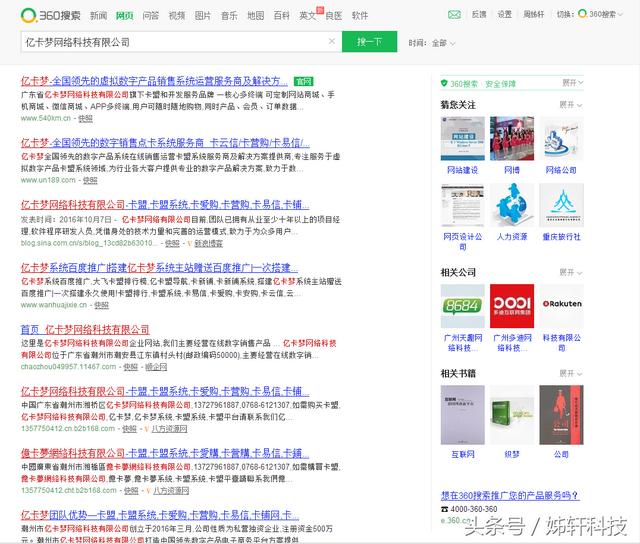Viewport: 640px width, 544px height.
Task: Click the 360搜索 安全保障 shield icon
Action: [x=444, y=83]
